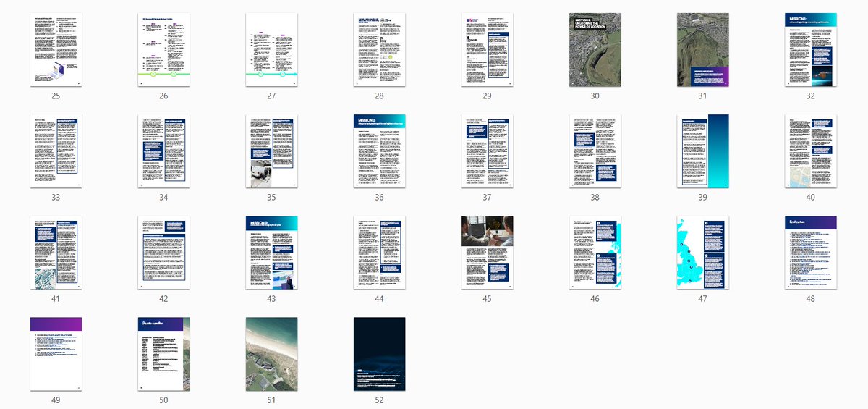Select page 47 UK map thumbnail

point(703,253)
